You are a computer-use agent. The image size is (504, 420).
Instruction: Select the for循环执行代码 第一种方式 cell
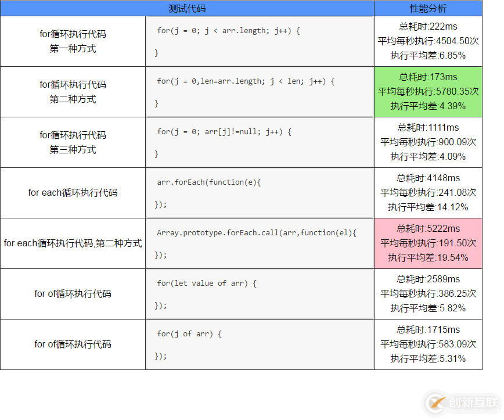pyautogui.click(x=73, y=41)
